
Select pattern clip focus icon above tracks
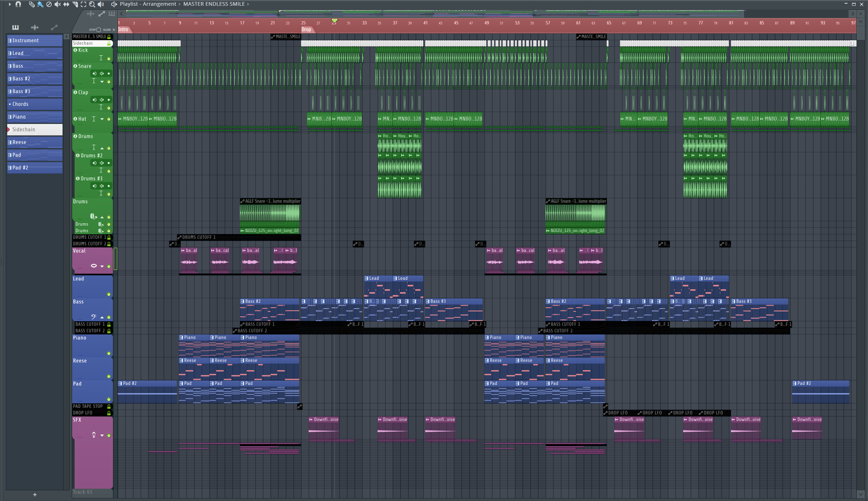pyautogui.click(x=112, y=14)
